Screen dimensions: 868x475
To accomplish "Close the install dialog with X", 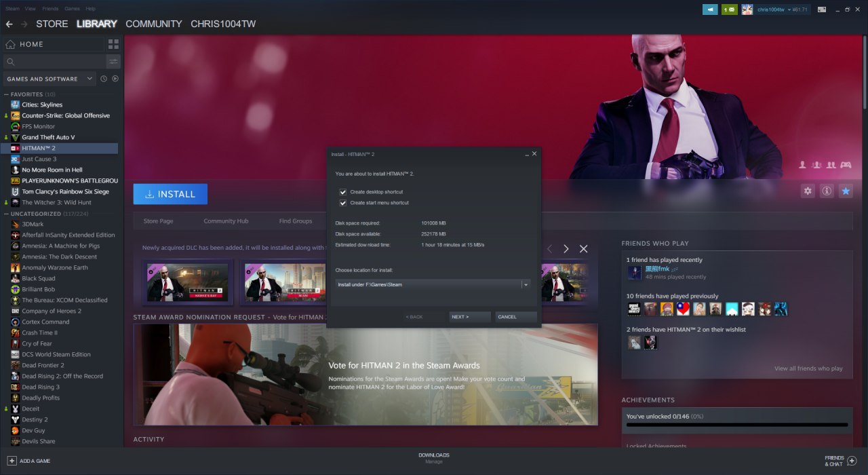I will click(x=534, y=154).
